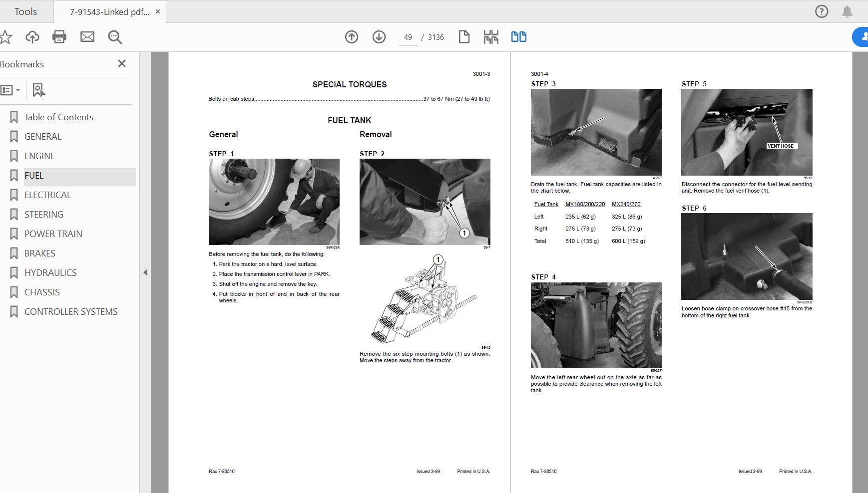The image size is (868, 493).
Task: Click the bookmark icon beside BRAKES
Action: (x=14, y=253)
